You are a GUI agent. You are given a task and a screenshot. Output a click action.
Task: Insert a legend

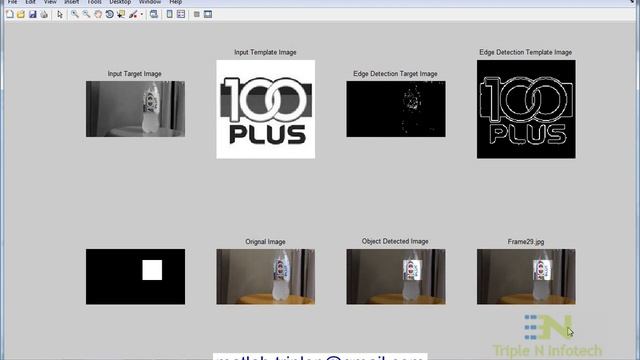(181, 15)
